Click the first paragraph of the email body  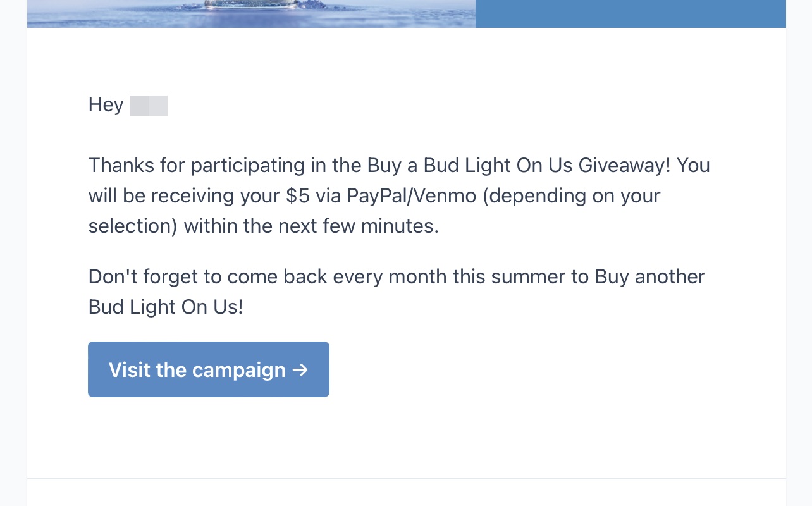tap(398, 195)
